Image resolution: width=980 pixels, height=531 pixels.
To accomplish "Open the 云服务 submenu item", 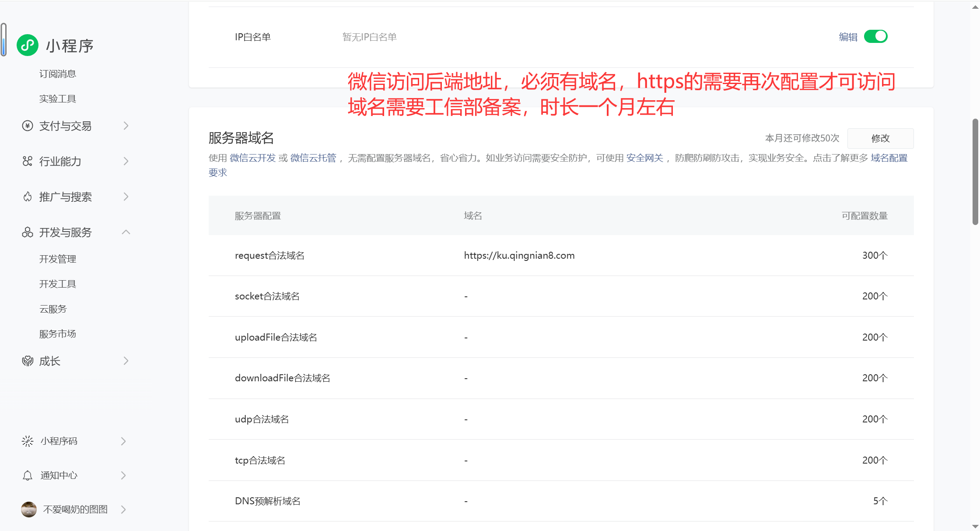I will [x=53, y=309].
